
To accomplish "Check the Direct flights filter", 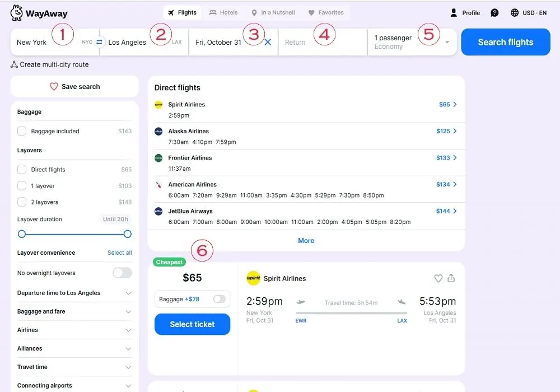I will 22,169.
